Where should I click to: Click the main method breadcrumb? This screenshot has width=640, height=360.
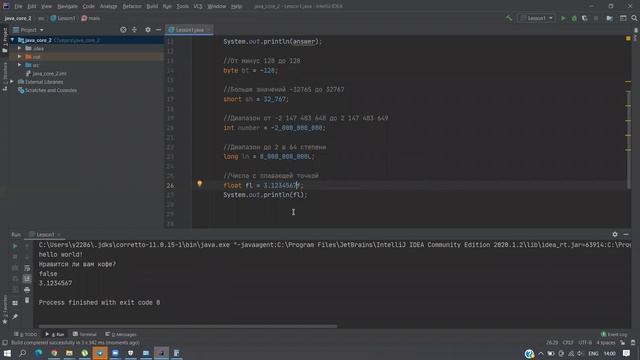click(91, 18)
